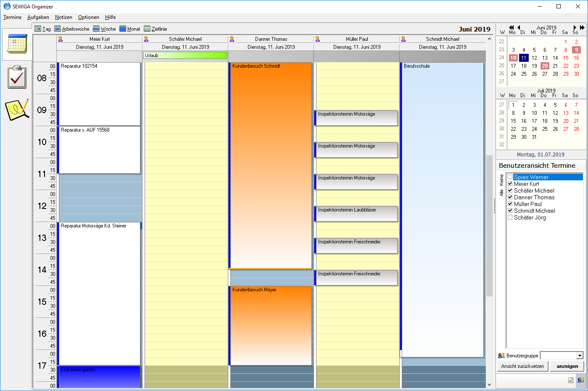
Task: Open the tasks clipboard module in the sidebar
Action: pyautogui.click(x=17, y=77)
